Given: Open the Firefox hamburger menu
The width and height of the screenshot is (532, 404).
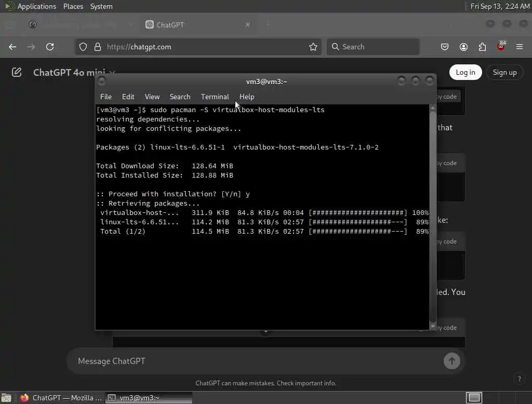Looking at the screenshot, I should coord(520,47).
